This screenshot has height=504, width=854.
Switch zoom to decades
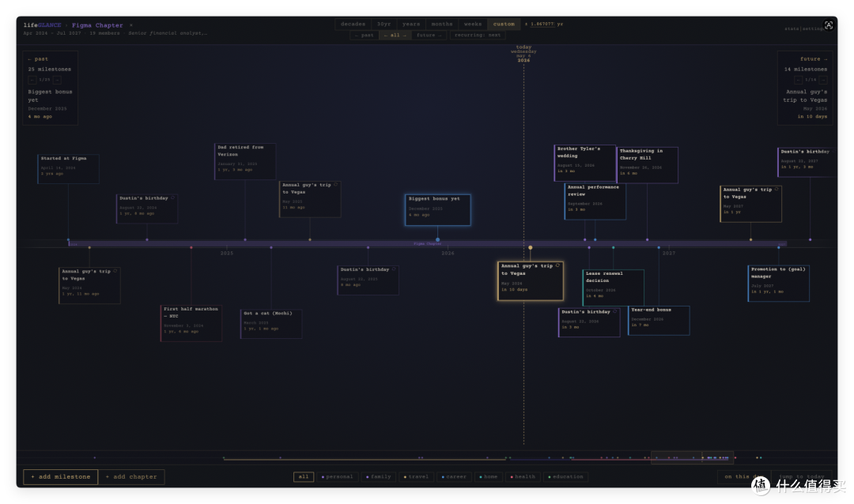point(353,24)
